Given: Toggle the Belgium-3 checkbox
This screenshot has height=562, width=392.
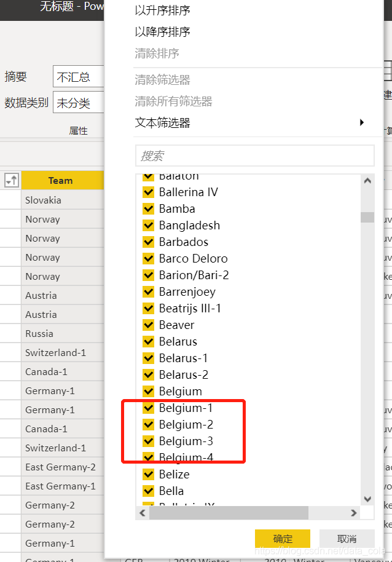Looking at the screenshot, I should pos(148,441).
